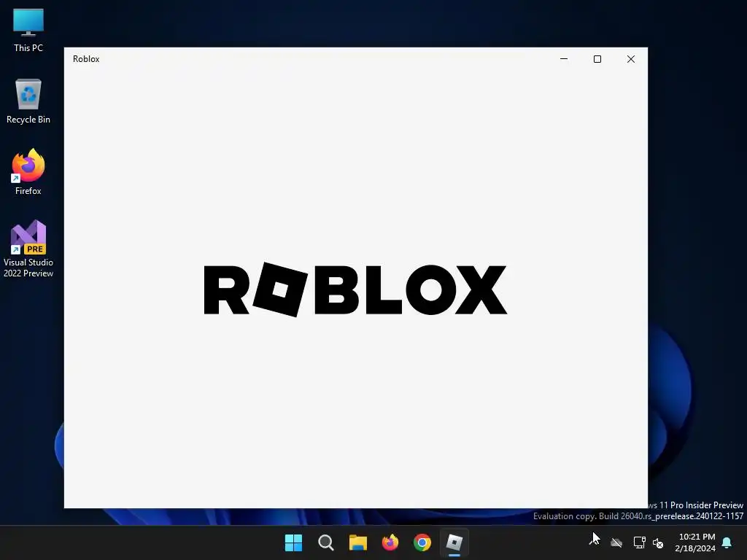
Task: Open the Windows Start menu
Action: pyautogui.click(x=293, y=542)
